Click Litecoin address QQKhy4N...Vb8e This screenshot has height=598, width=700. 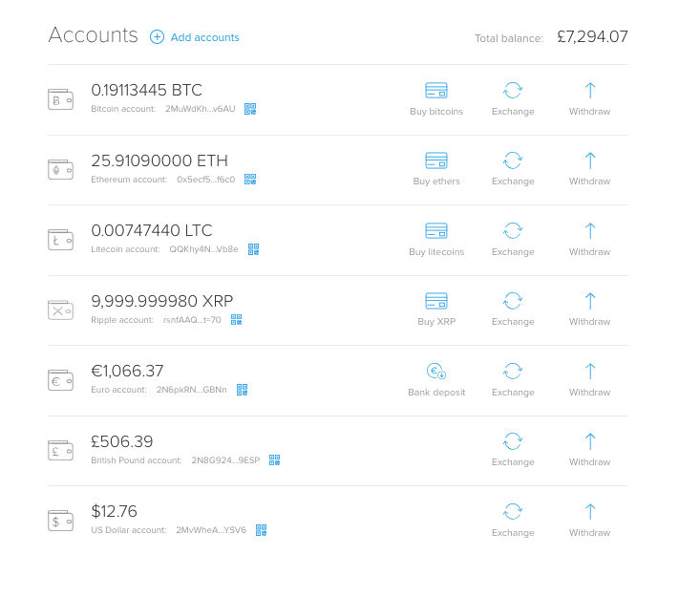click(203, 249)
